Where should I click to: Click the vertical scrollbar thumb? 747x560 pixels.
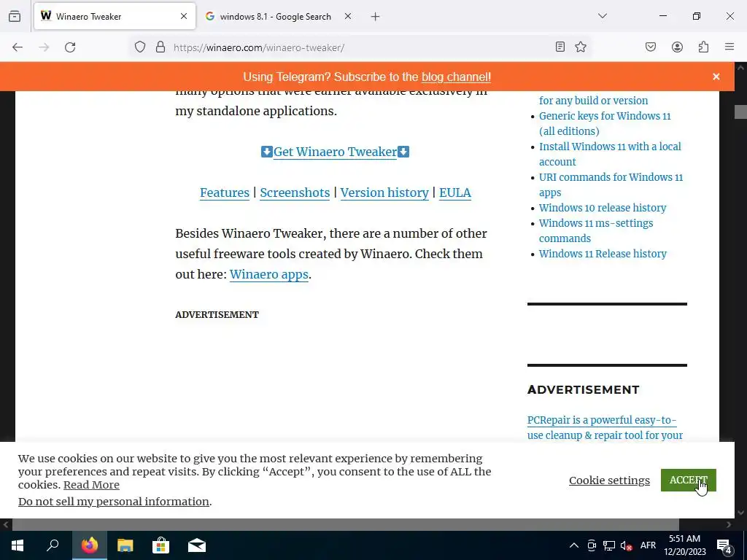740,112
